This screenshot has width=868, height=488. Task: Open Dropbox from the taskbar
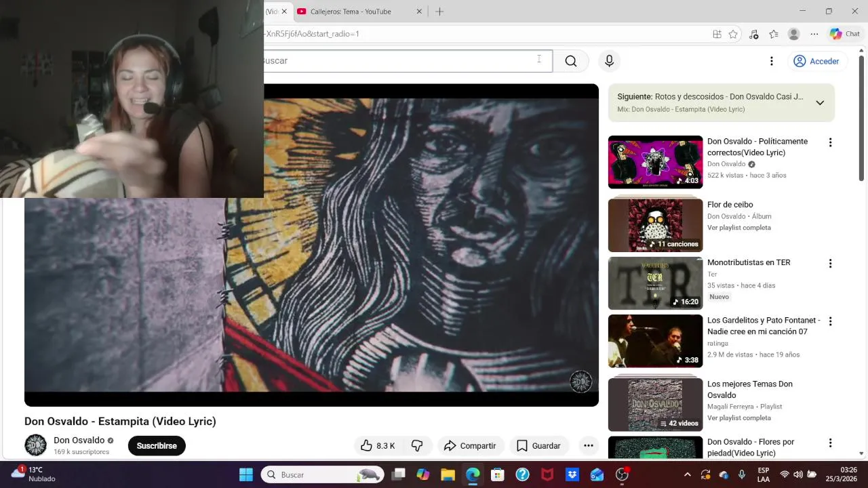click(x=572, y=474)
